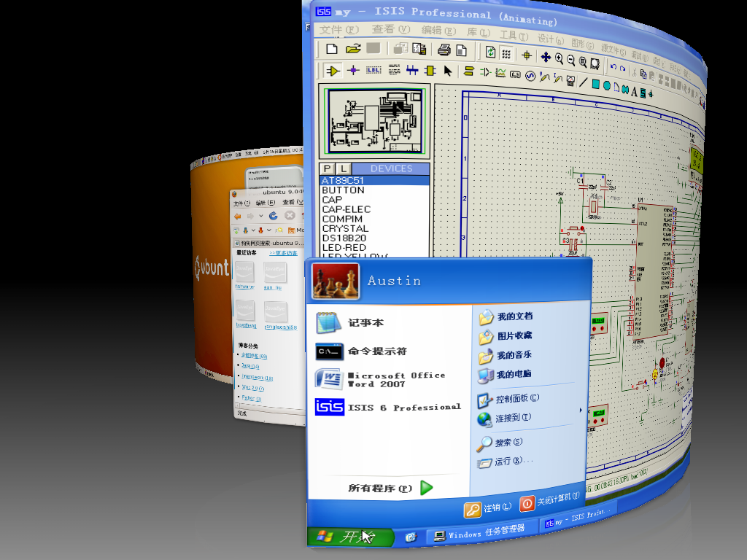Open the 库(L) menu in ISIS
The width and height of the screenshot is (747, 560).
pyautogui.click(x=479, y=32)
